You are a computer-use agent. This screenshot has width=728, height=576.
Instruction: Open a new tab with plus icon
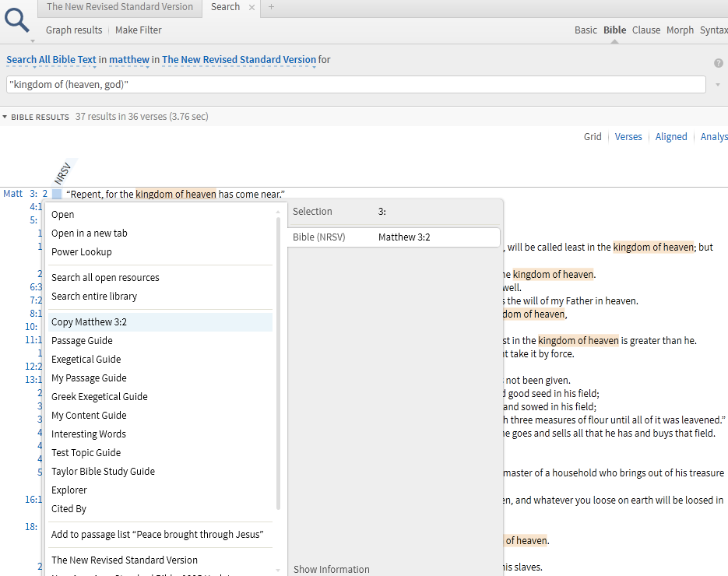(x=271, y=7)
